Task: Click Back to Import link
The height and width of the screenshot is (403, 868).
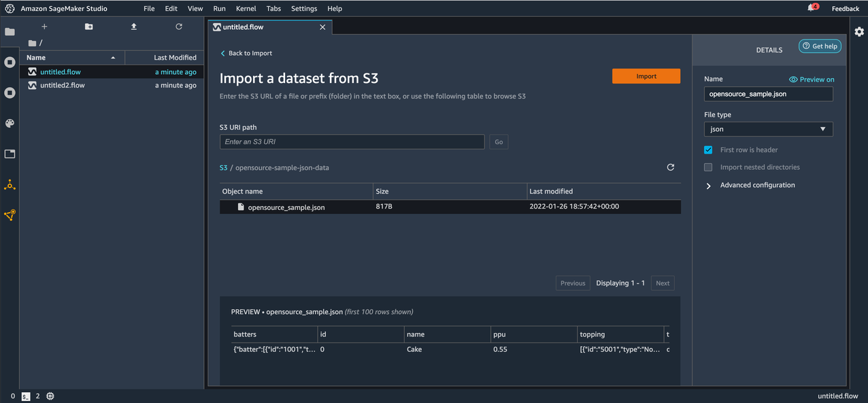Action: (246, 53)
